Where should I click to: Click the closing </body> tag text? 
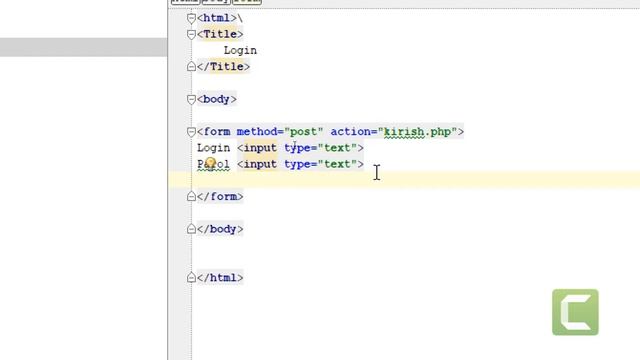[220, 229]
